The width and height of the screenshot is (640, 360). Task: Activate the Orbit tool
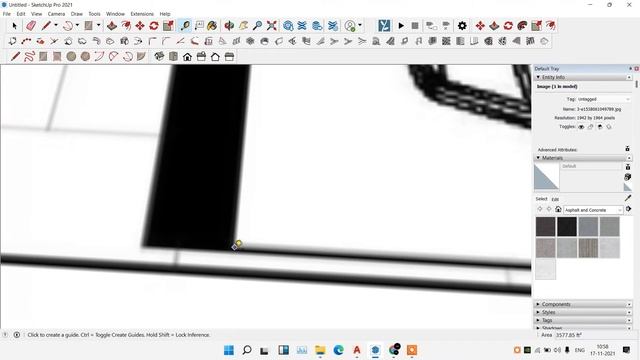coord(229,26)
